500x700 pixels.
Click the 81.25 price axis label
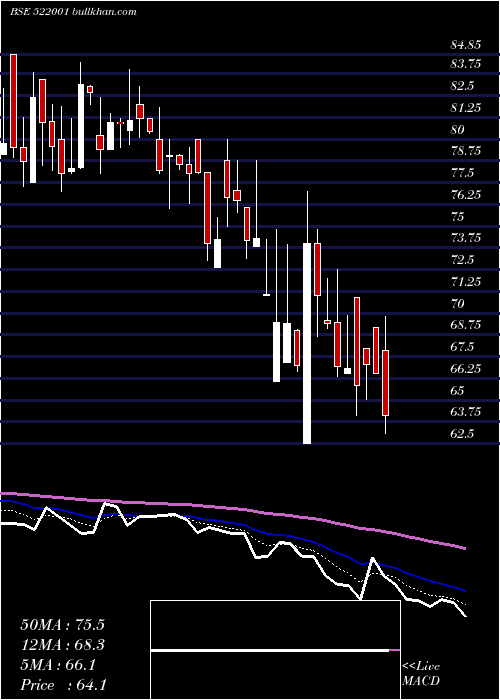tap(466, 108)
